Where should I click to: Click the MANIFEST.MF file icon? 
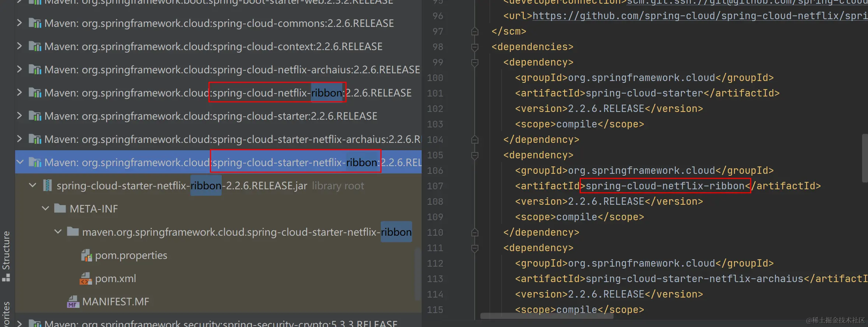[73, 302]
